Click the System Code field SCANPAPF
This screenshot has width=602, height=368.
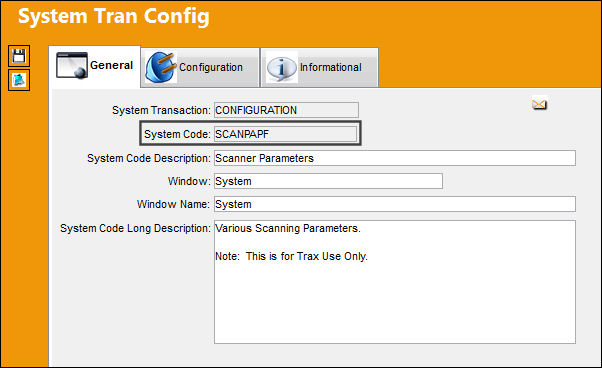[285, 134]
